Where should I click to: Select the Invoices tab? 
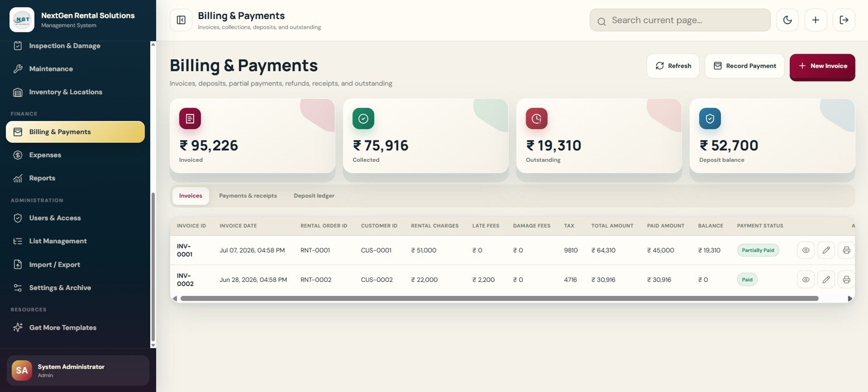click(x=190, y=196)
